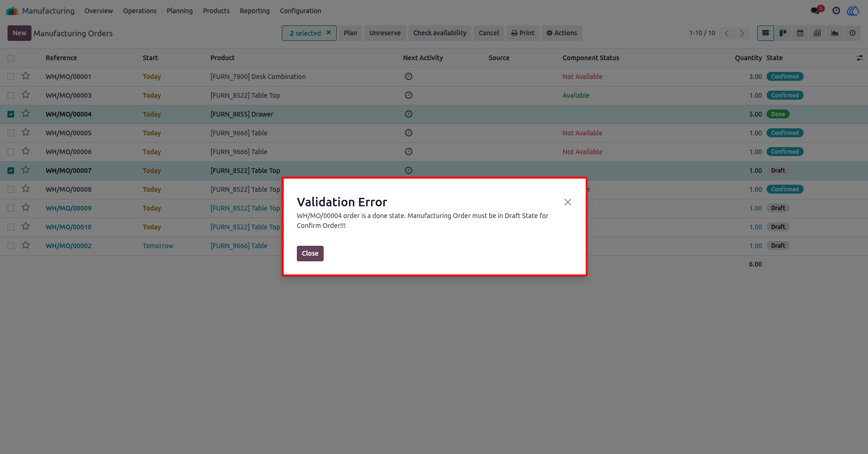
Task: Open activities clock icon in top bar
Action: tap(836, 10)
